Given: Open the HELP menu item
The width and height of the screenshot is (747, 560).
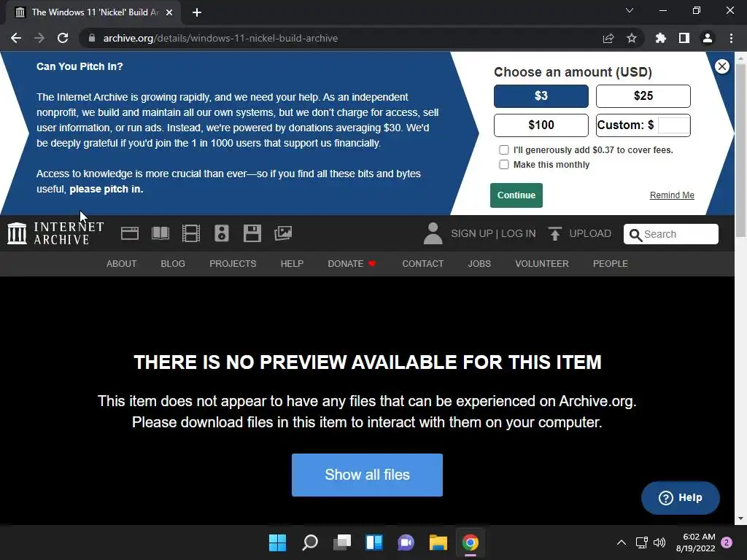Looking at the screenshot, I should [292, 264].
